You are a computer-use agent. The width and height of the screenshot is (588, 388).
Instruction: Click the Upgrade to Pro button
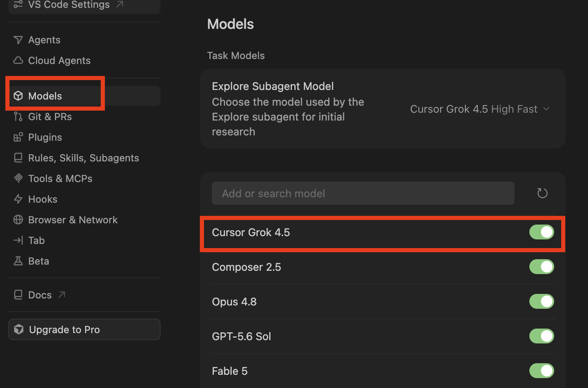pos(84,329)
